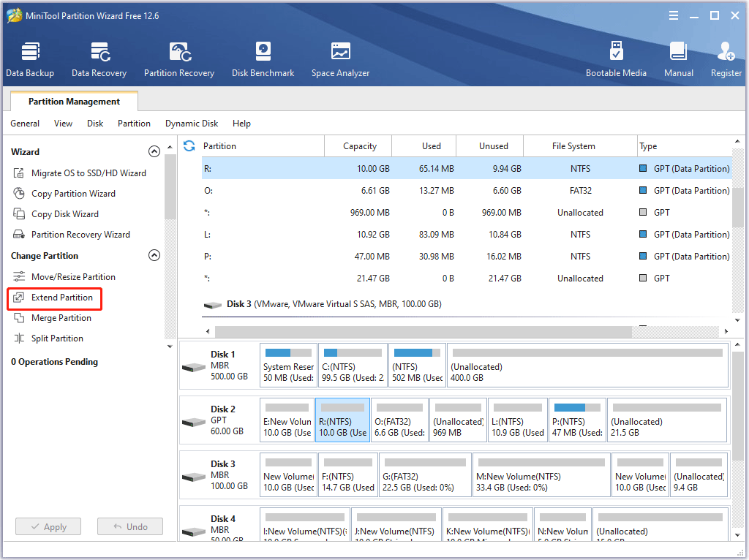Screen dimensions: 749x560
Task: Select the Disk 2 drive icon in the disk map
Action: pos(194,422)
